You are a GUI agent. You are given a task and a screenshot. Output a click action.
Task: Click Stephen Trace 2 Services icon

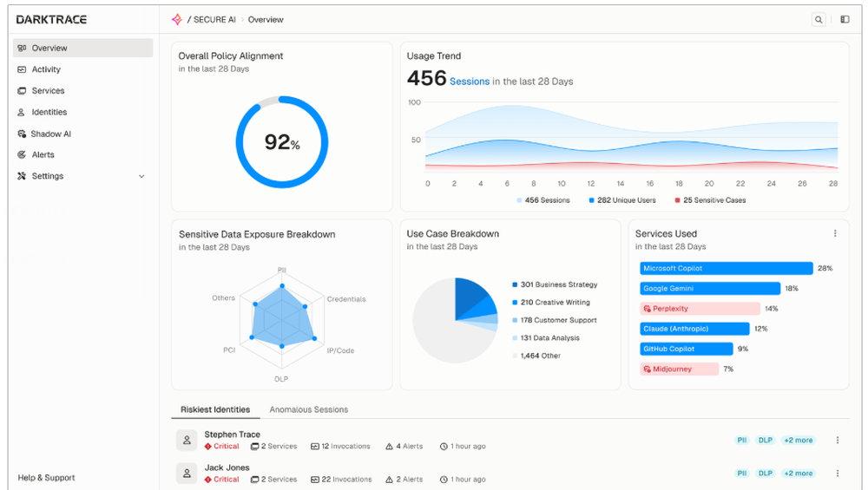tap(254, 447)
